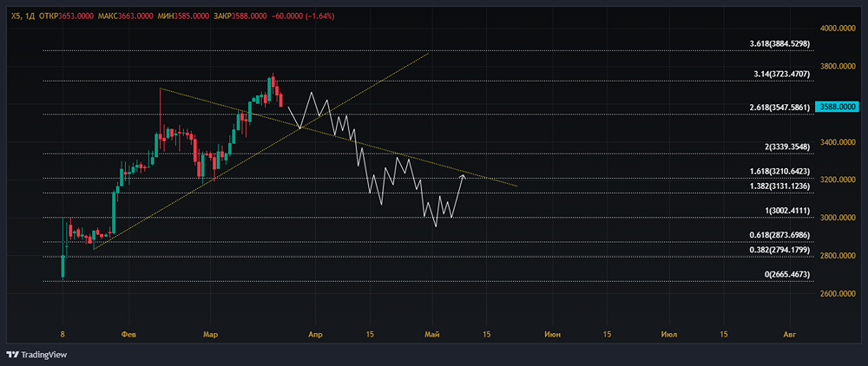Image resolution: width=868 pixels, height=366 pixels.
Task: Click the X5, 1Д symbol title
Action: click(x=23, y=16)
